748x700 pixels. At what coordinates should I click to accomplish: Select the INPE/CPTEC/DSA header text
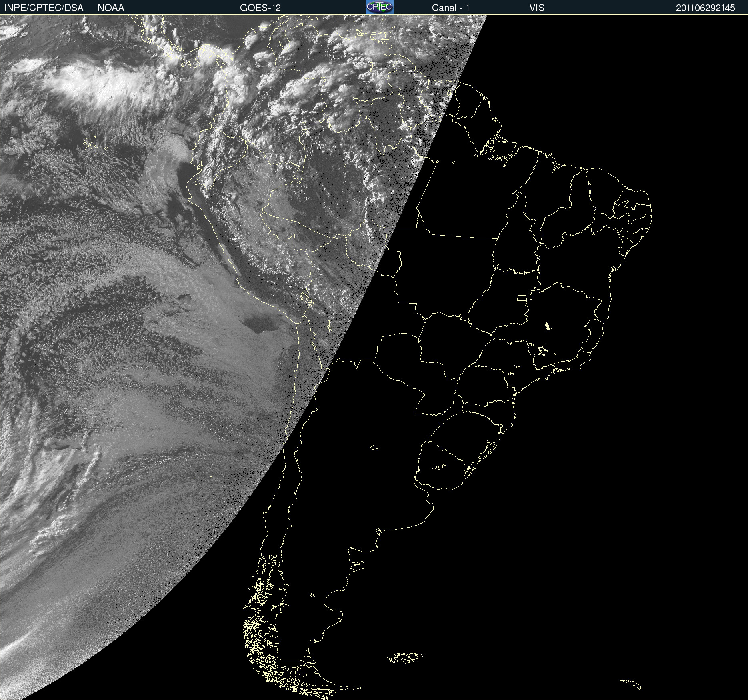tap(44, 8)
